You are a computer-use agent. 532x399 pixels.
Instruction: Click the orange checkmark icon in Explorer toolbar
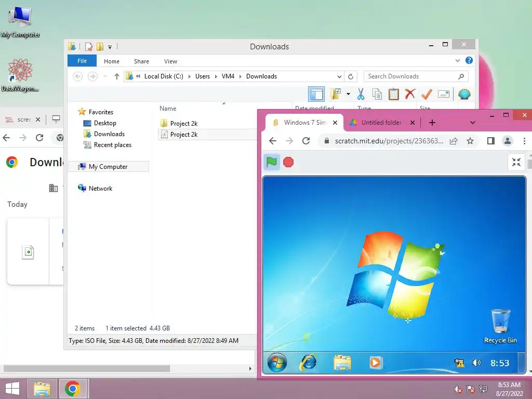[427, 94]
